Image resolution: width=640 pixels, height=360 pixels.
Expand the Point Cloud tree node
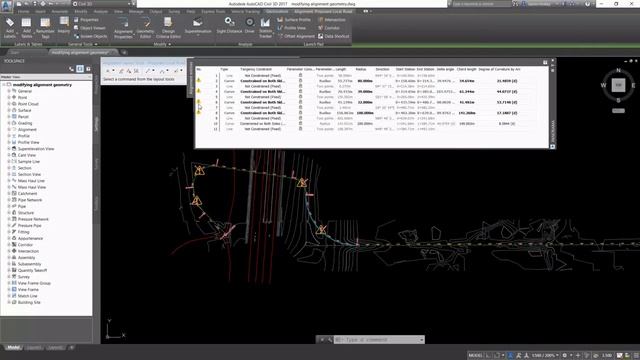tap(9, 104)
